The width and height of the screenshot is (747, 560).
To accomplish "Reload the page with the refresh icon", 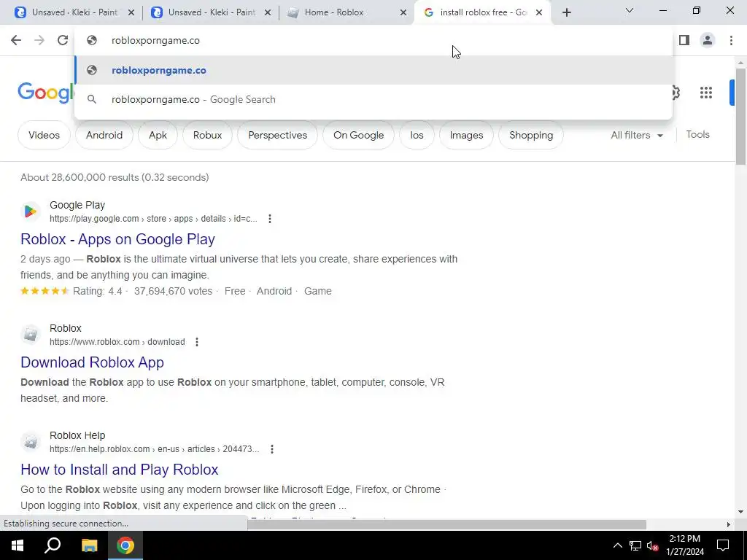I will click(63, 41).
